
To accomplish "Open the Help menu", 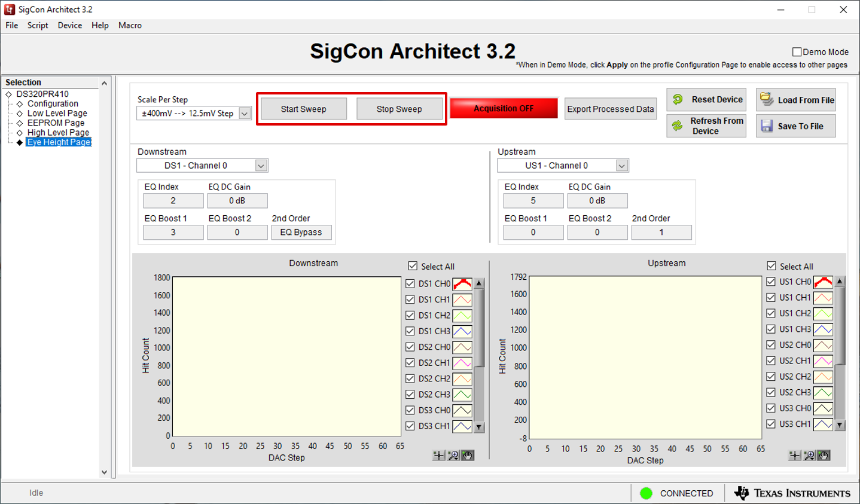I will pyautogui.click(x=100, y=25).
